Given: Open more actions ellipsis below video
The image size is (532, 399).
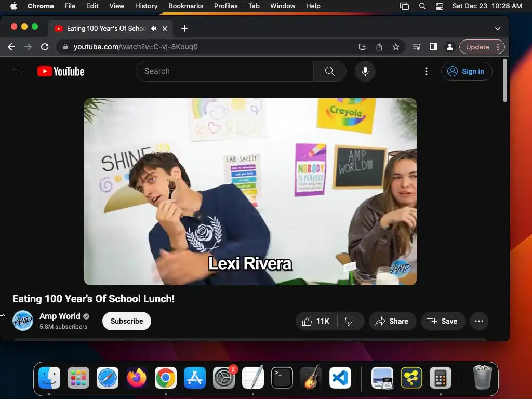Looking at the screenshot, I should tap(478, 321).
